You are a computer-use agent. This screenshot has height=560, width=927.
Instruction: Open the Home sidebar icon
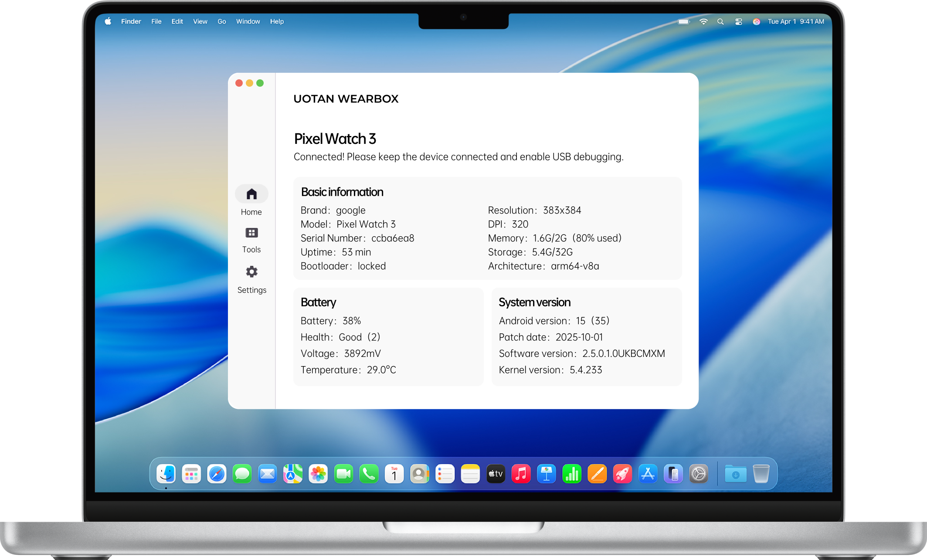251,194
